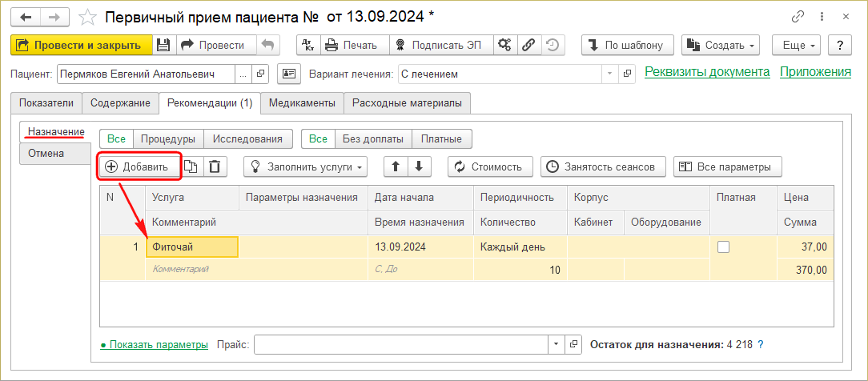Click the Прайс input field
Viewport: 868px width, 381px height.
pyautogui.click(x=400, y=344)
